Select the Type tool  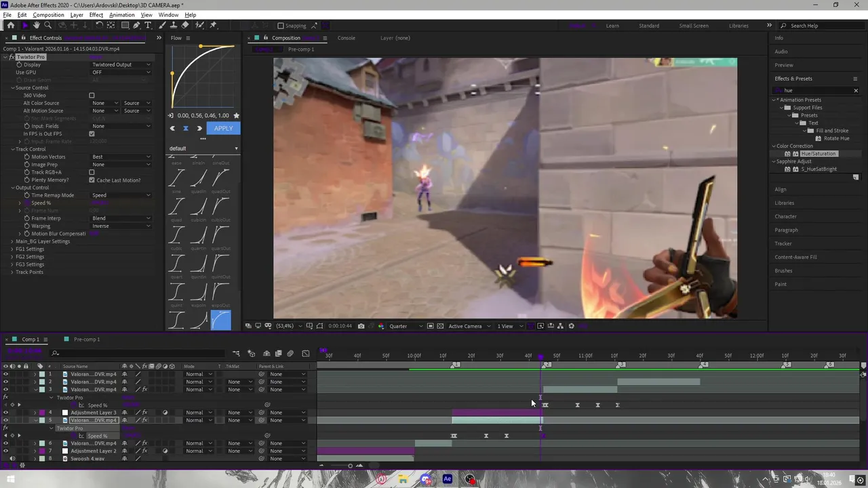tap(148, 25)
